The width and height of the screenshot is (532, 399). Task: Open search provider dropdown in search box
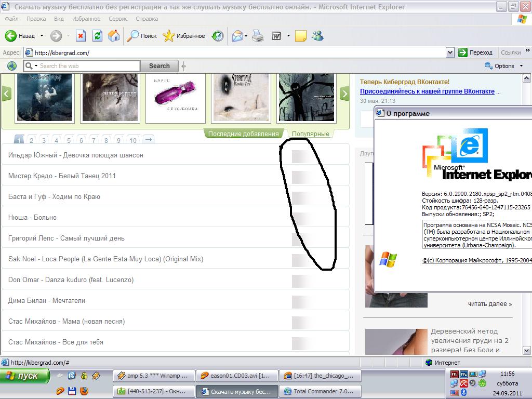[36, 66]
